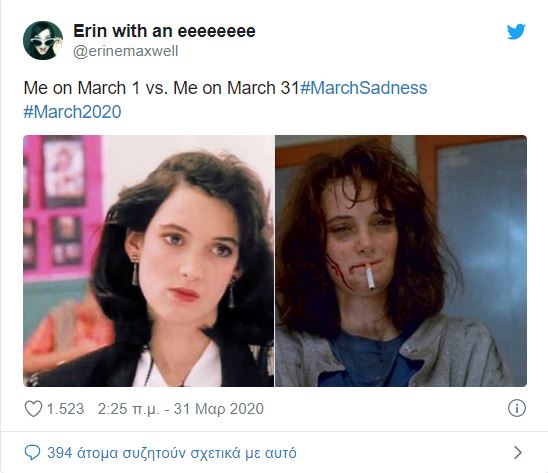Open the #March2020 hashtag link
This screenshot has width=548, height=473.
click(72, 112)
